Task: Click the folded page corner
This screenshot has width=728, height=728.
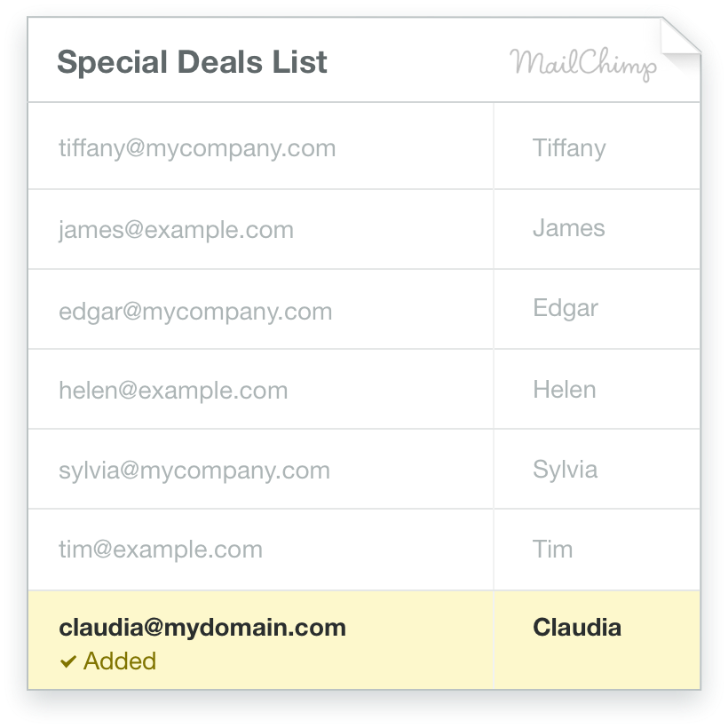Action: pos(681,37)
